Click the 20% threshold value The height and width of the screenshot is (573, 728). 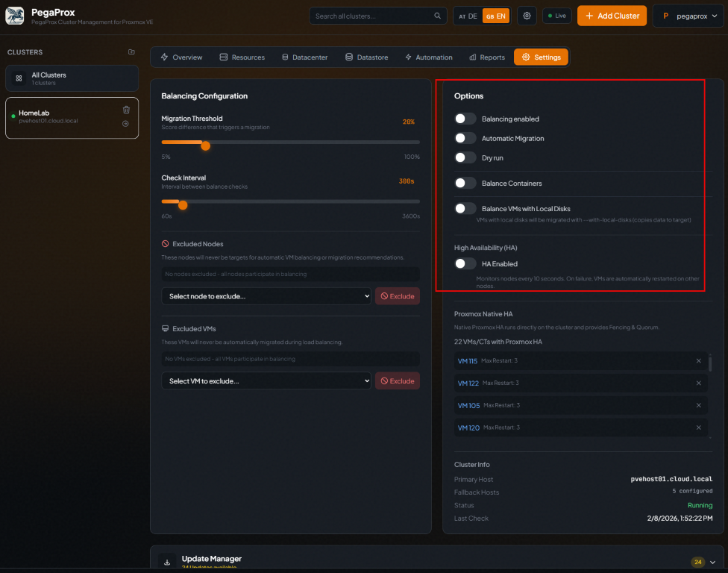point(409,122)
